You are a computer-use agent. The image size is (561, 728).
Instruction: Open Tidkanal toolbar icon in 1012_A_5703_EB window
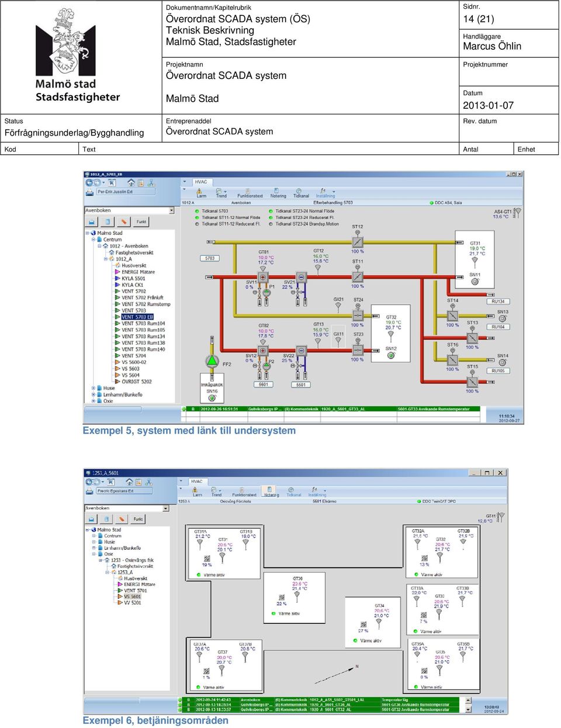click(300, 193)
